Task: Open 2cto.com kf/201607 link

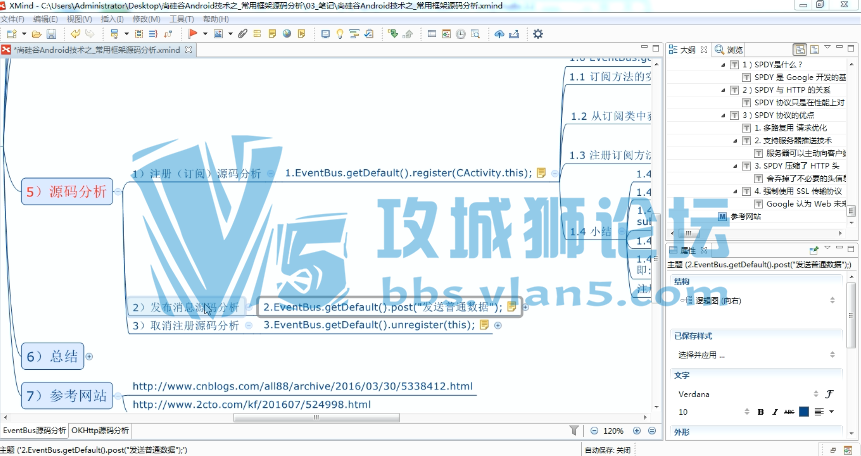Action: 251,404
